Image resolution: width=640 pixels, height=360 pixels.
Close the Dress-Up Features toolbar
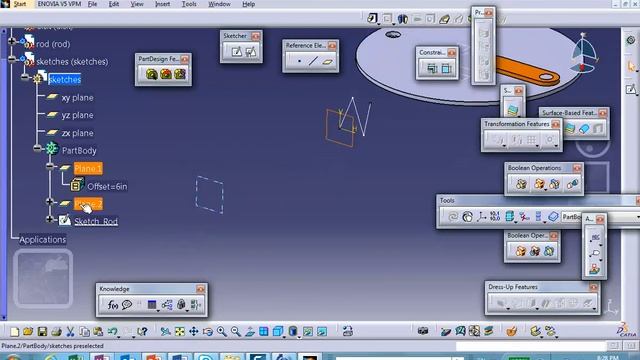pos(593,287)
